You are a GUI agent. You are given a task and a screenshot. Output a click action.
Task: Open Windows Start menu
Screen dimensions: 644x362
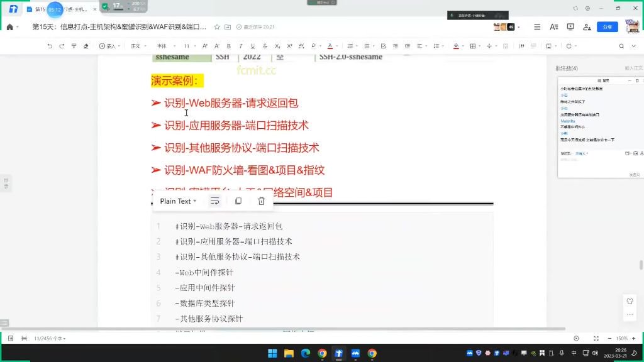coord(272,353)
